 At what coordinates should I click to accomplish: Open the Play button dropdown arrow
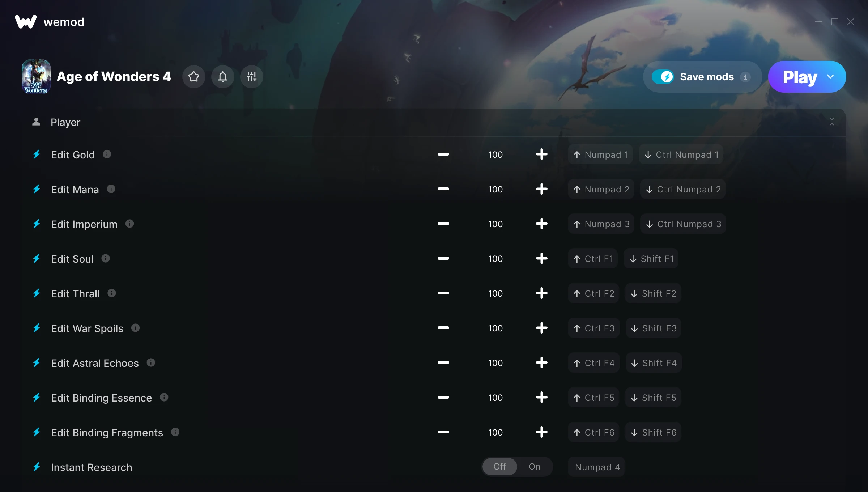point(830,77)
